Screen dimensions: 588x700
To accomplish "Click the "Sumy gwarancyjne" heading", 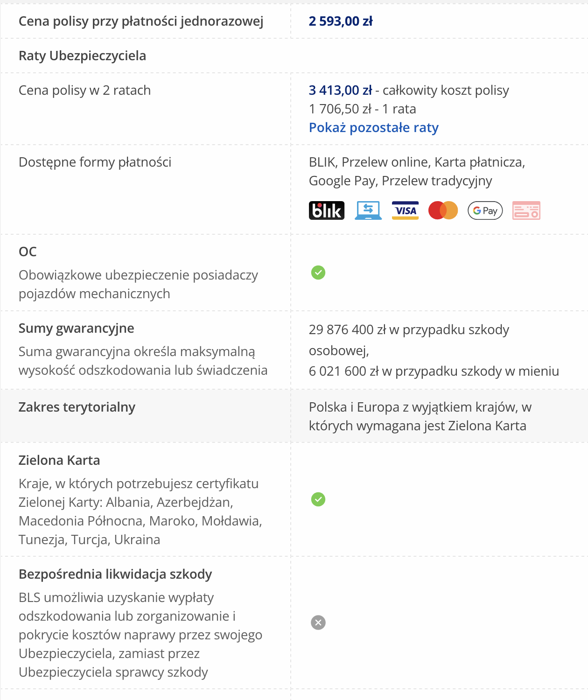I will pos(77,328).
